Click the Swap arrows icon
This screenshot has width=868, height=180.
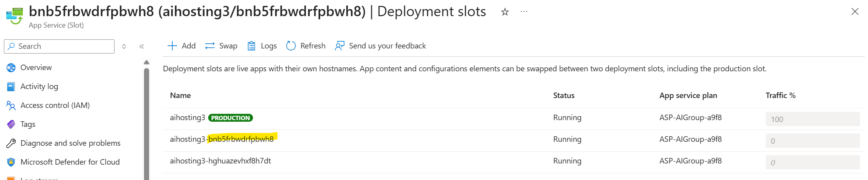tap(210, 46)
